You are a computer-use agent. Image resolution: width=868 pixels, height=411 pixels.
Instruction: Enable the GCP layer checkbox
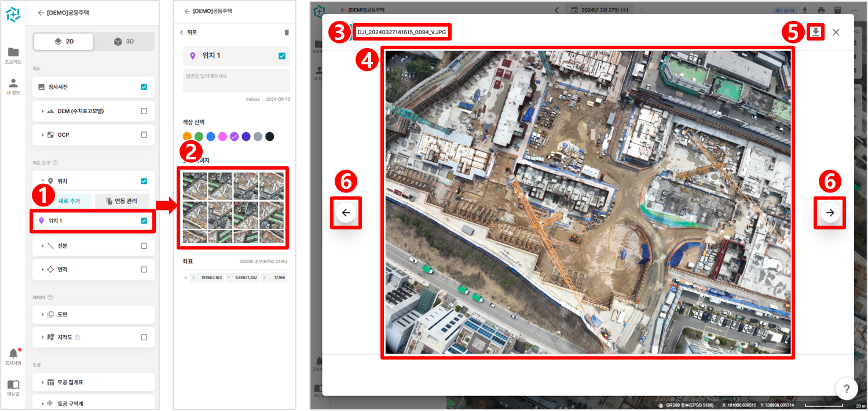(144, 134)
